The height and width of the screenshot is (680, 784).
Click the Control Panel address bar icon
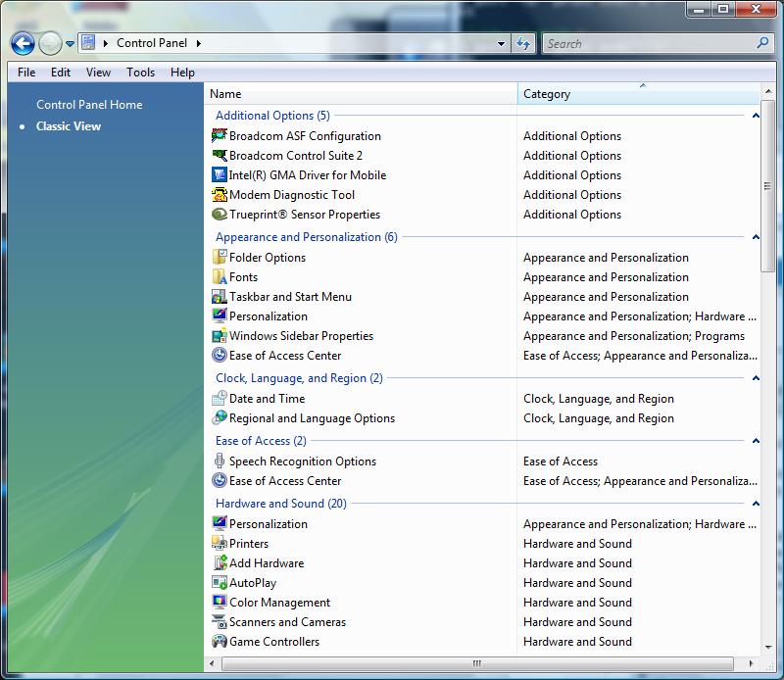pos(88,42)
